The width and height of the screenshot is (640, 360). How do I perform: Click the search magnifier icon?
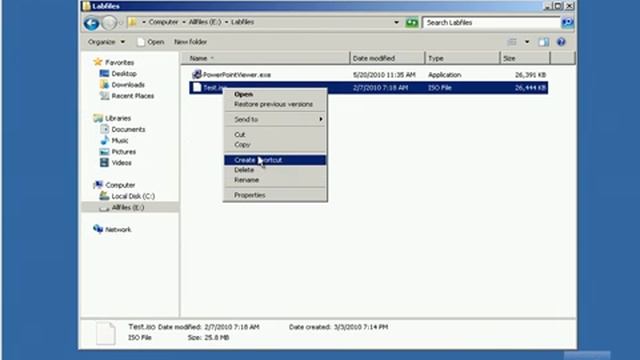(x=567, y=22)
